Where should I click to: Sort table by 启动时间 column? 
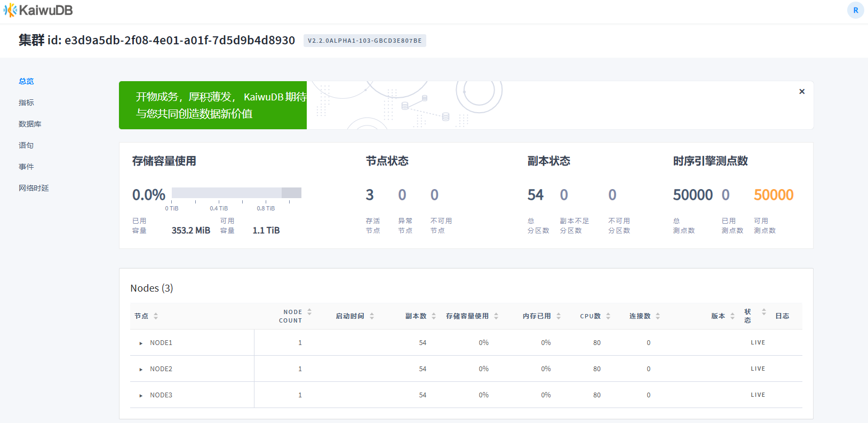click(355, 316)
